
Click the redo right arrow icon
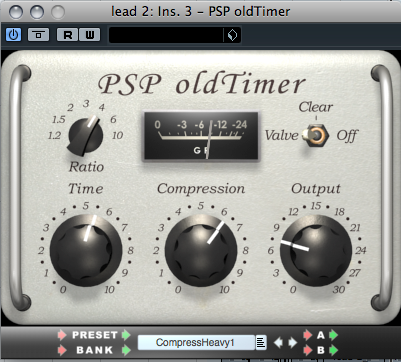[x=292, y=343]
